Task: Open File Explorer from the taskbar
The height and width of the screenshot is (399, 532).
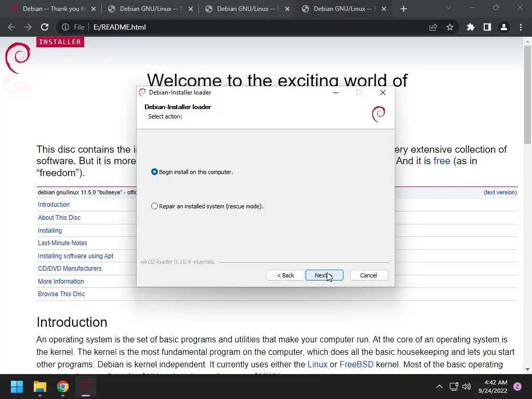Action: coord(39,387)
